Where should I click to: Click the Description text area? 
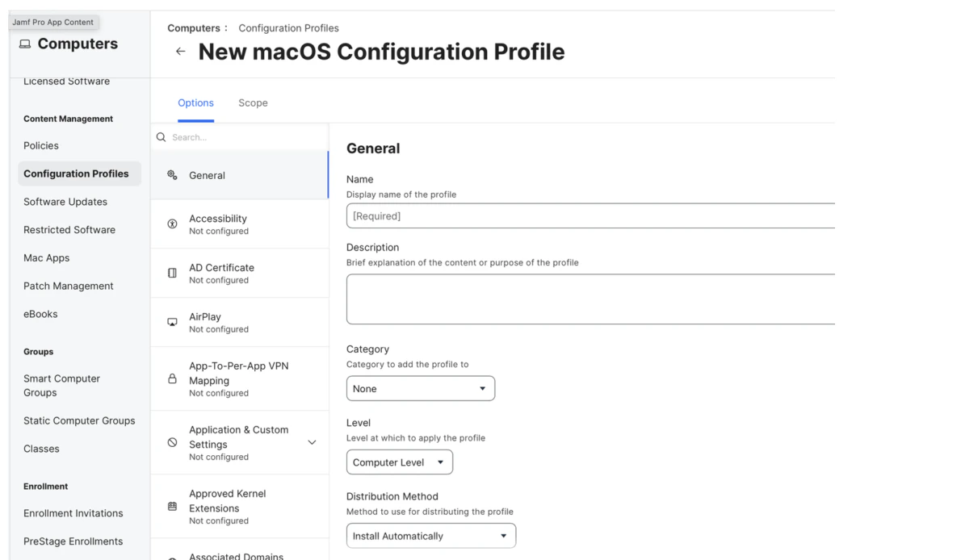pos(590,299)
